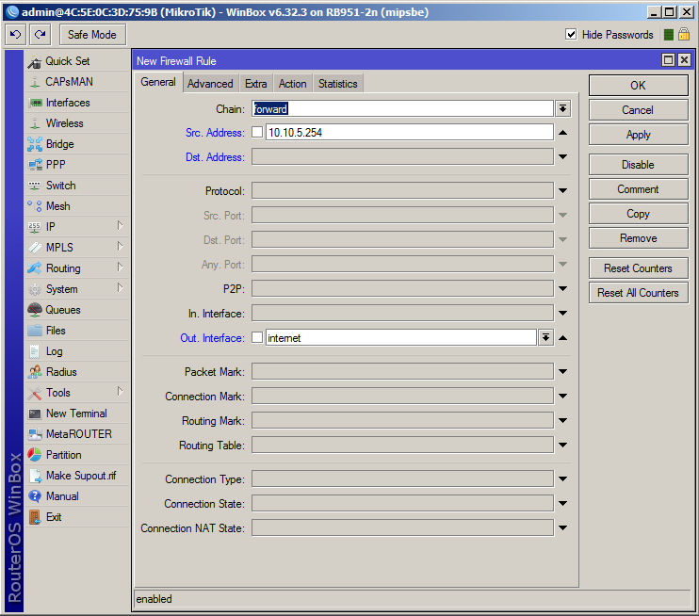
Task: Switch to the Extra tab
Action: click(256, 84)
